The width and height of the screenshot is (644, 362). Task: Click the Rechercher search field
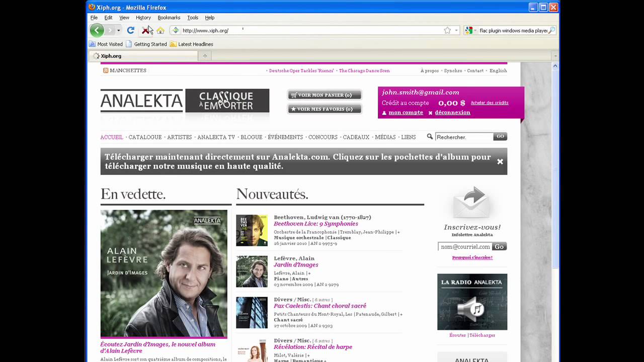click(464, 137)
